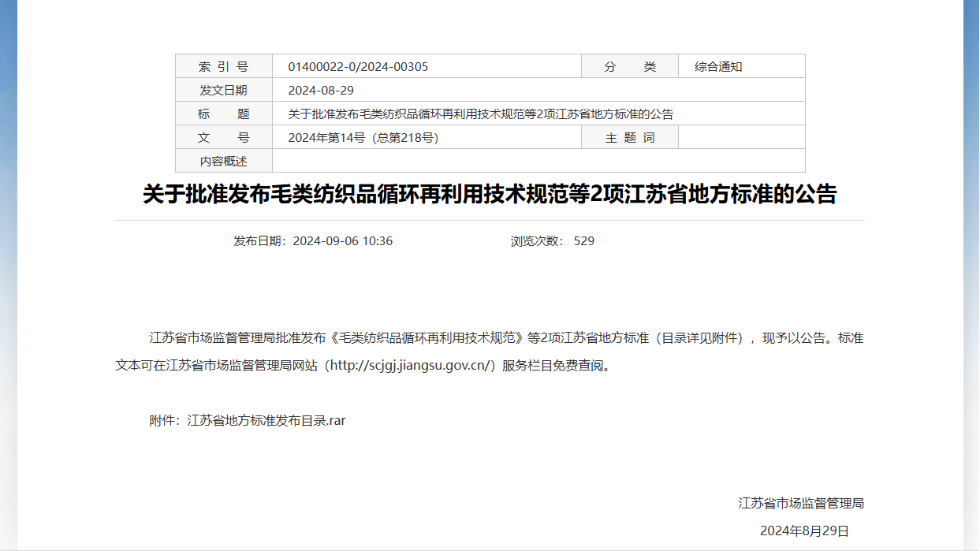The height and width of the screenshot is (551, 980).
Task: Click the empty 内容概述 value cell
Action: pyautogui.click(x=538, y=162)
